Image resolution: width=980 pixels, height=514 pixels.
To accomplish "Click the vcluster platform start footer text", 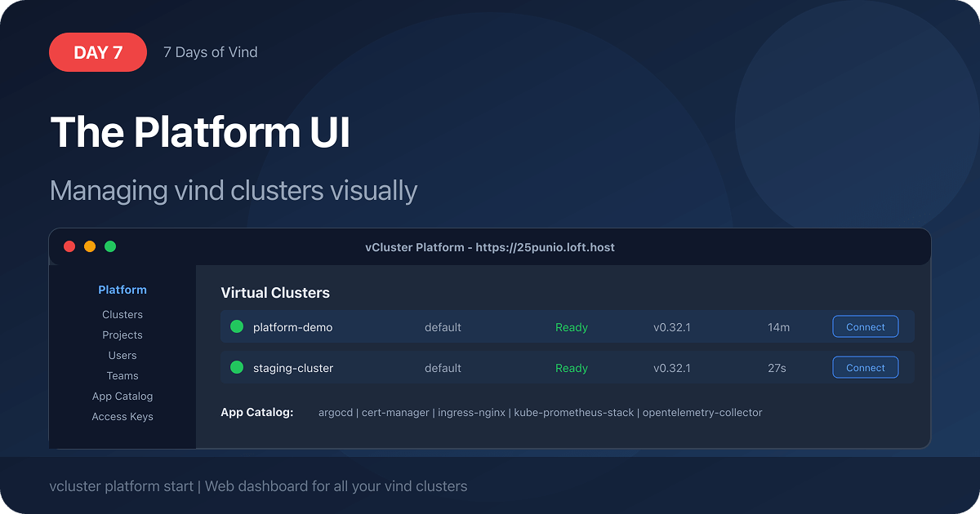I will (258, 486).
